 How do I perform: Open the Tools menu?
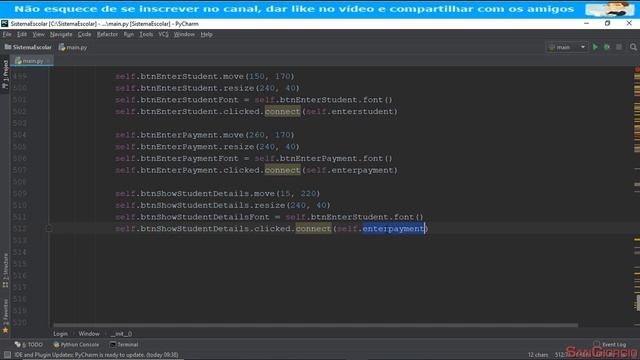(x=146, y=34)
